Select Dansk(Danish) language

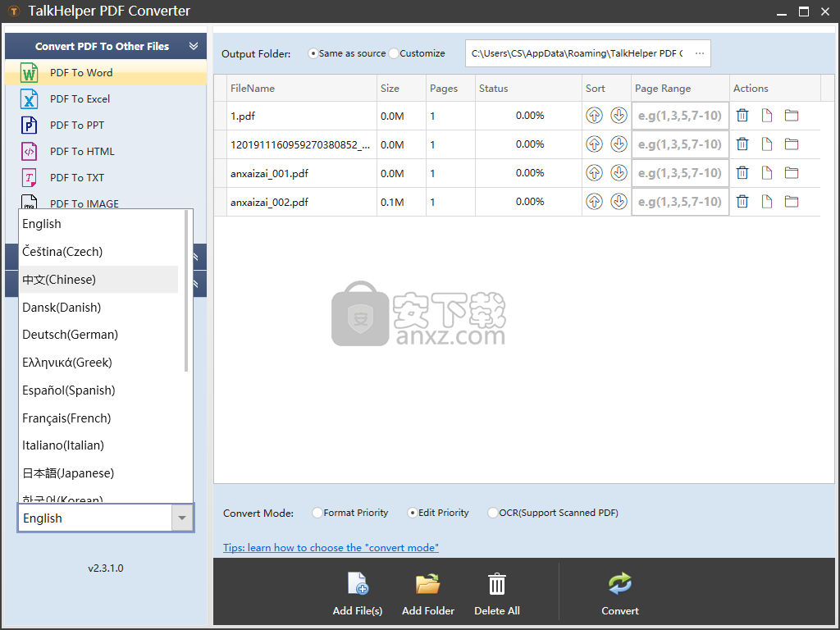pyautogui.click(x=98, y=307)
